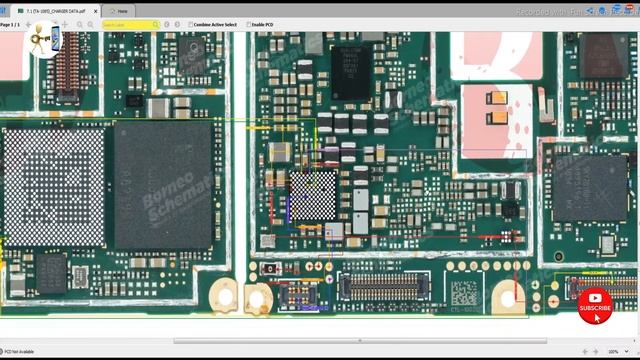
Task: Click the plus icon in the toolbar
Action: point(64,24)
